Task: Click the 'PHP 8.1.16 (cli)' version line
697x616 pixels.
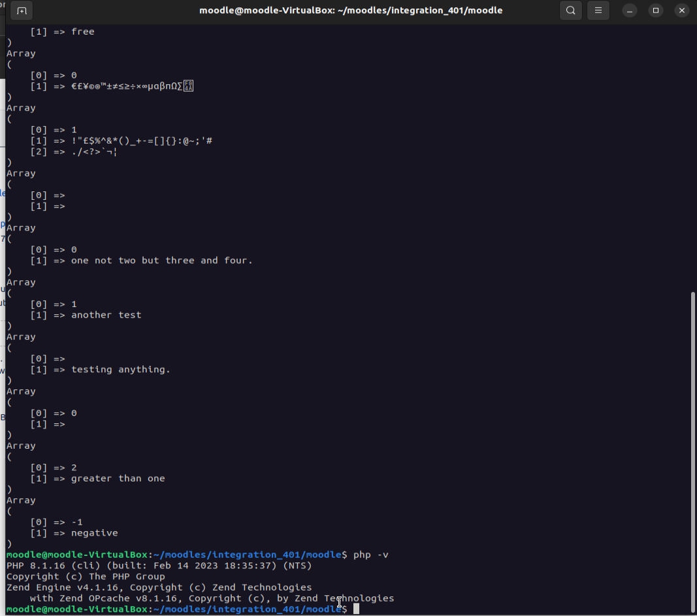Action: tap(159, 566)
